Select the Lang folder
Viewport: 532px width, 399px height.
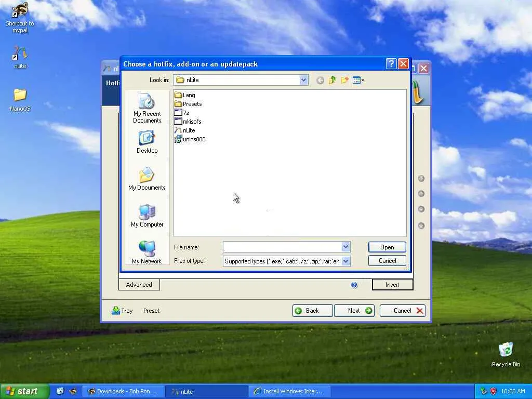click(x=185, y=95)
